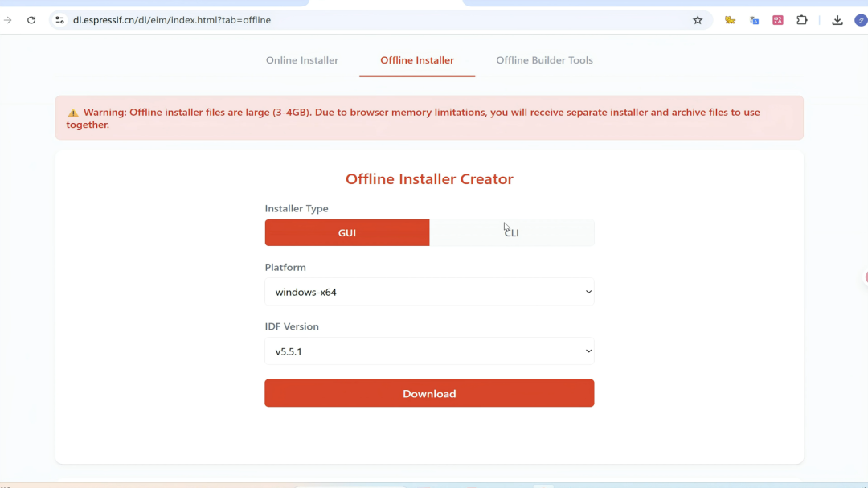Image resolution: width=868 pixels, height=488 pixels.
Task: Open the browser profile avatar
Action: point(861,20)
